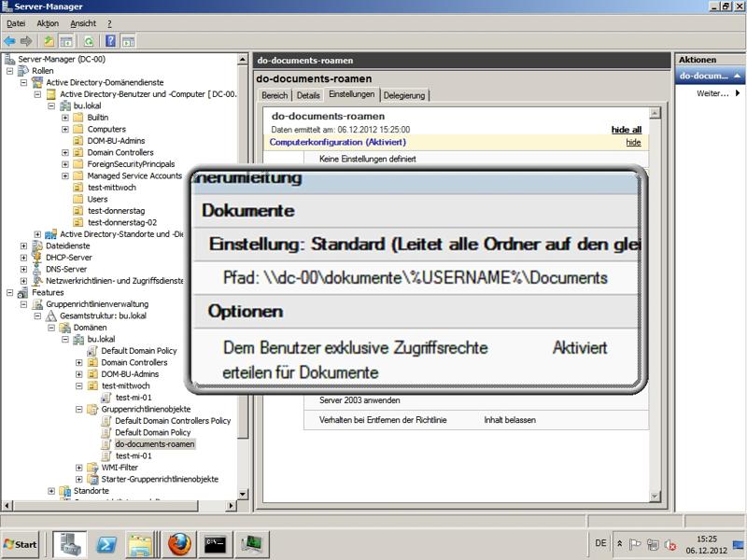Collapse the do-docum... actions header
The height and width of the screenshot is (560, 747).
click(737, 76)
